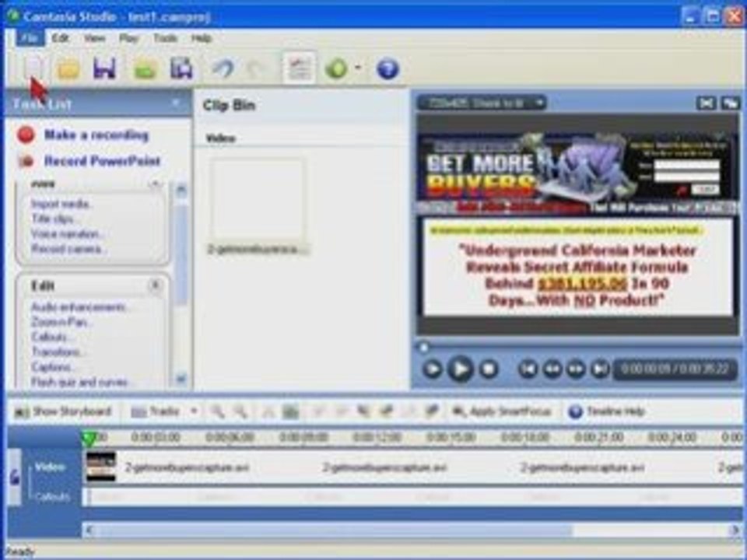Click the large Play button in preview
The width and height of the screenshot is (747, 560).
(x=460, y=369)
